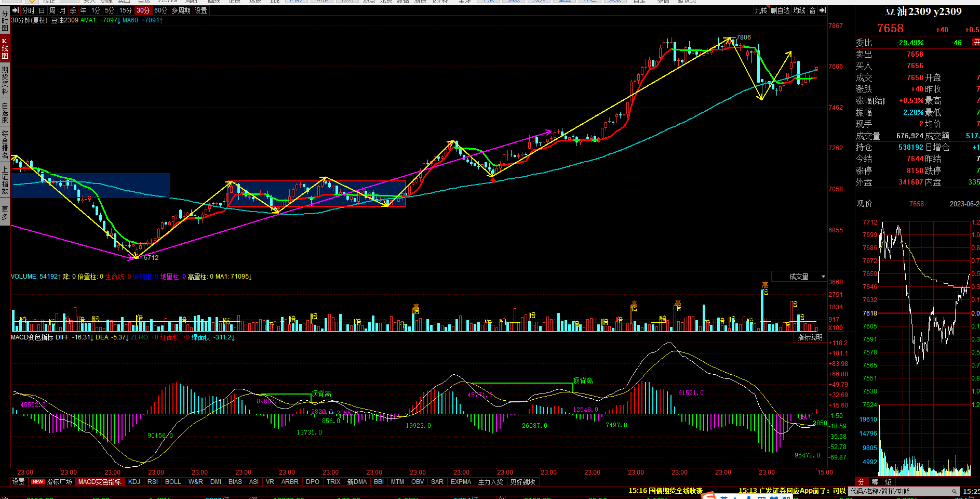Select the 分 tab under mini chart
This screenshot has width=980, height=499.
pos(861,482)
